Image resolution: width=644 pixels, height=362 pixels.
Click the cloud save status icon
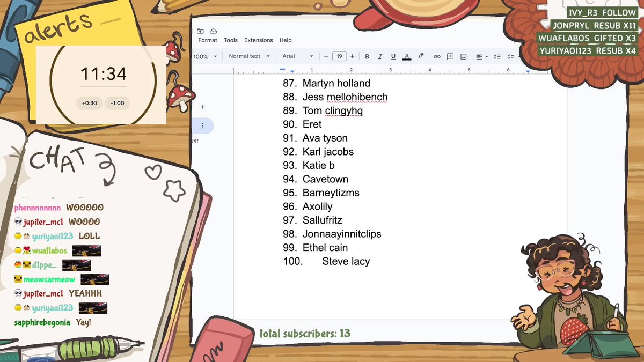[213, 31]
